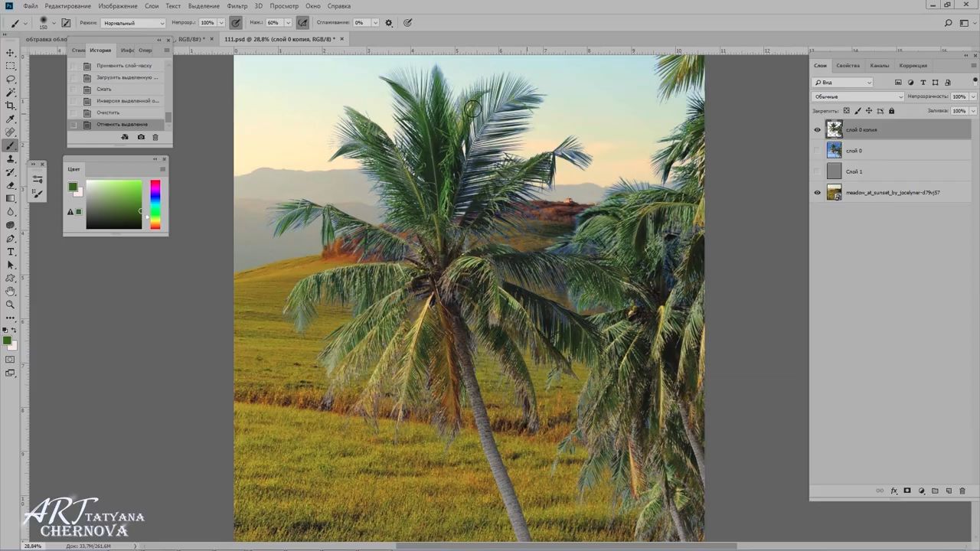Select the Healing Brush tool

tap(11, 132)
